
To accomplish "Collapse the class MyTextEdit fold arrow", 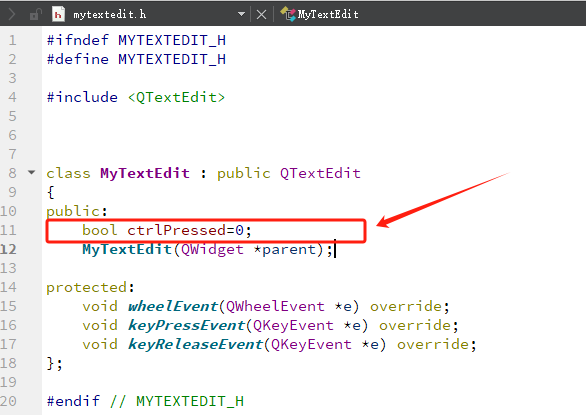I will (31, 173).
